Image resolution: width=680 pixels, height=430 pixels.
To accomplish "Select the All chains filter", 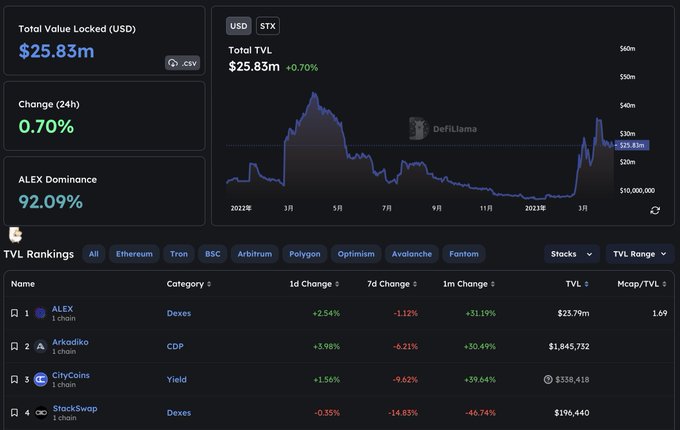I will 94,254.
